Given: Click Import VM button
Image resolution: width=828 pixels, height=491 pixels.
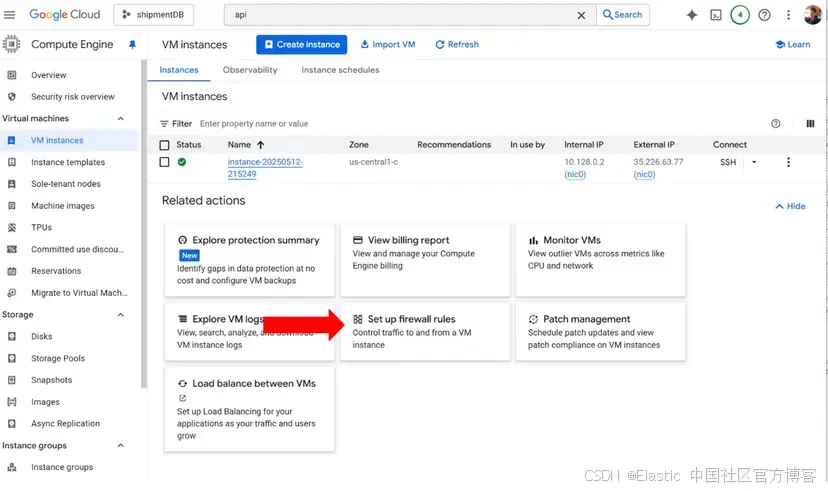Looking at the screenshot, I should click(388, 44).
